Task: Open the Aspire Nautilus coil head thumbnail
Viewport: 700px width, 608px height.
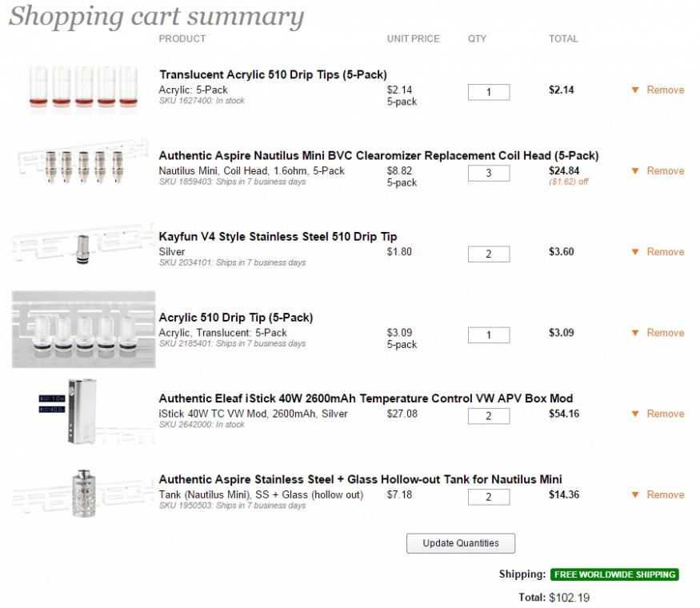Action: pyautogui.click(x=84, y=166)
